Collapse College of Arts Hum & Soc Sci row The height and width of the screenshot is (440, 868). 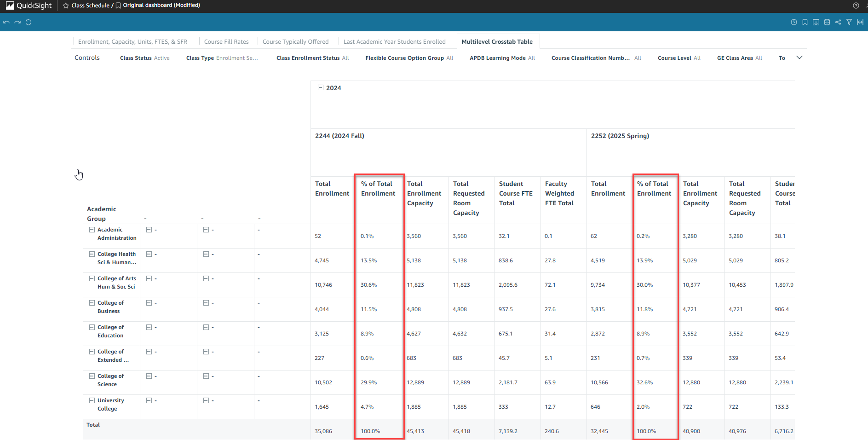click(x=92, y=278)
